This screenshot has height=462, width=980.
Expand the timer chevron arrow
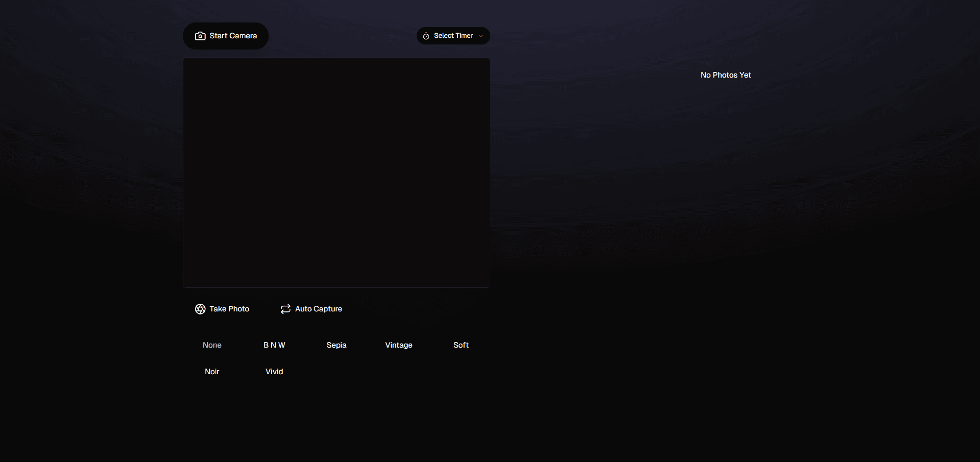click(481, 36)
